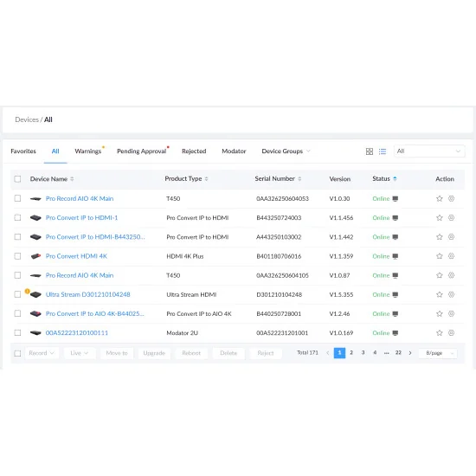
Task: Open the Ultra Stream D301210104248 link
Action: [87, 294]
